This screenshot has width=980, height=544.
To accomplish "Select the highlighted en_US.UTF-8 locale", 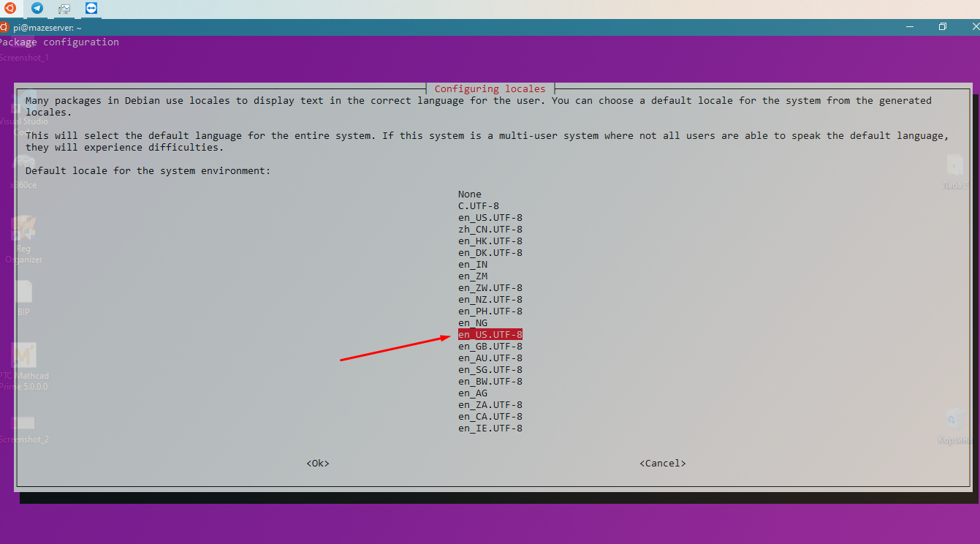I will (490, 335).
